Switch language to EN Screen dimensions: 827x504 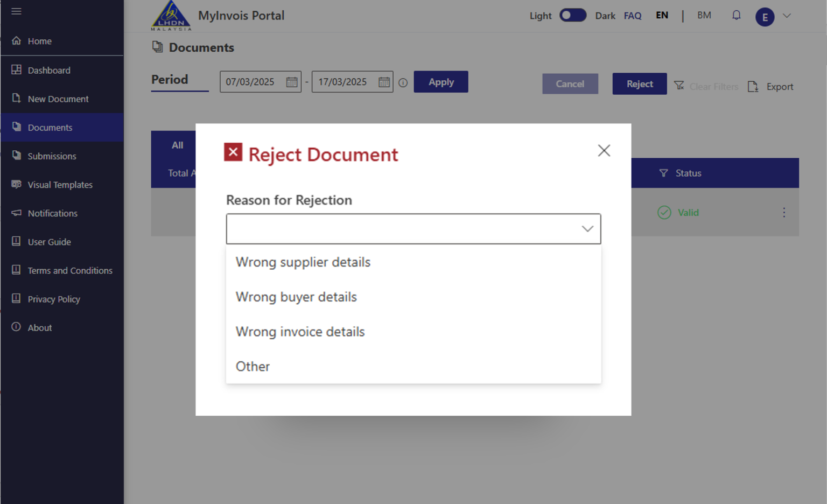[x=662, y=15]
